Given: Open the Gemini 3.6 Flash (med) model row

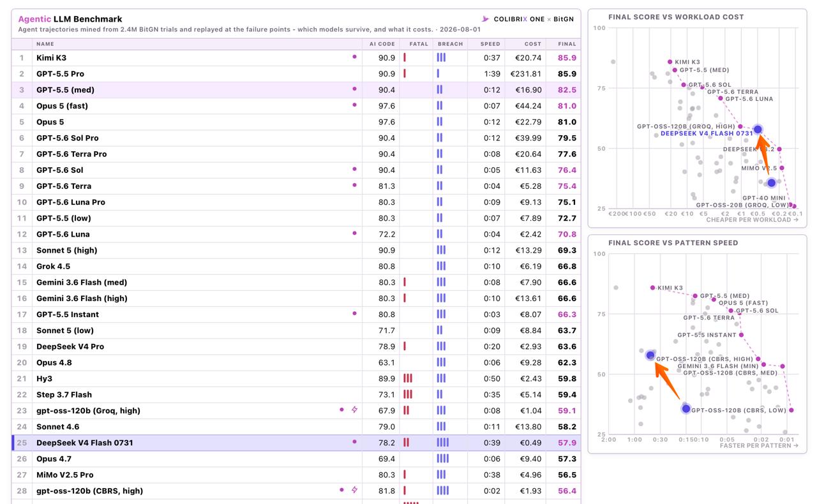Looking at the screenshot, I should click(297, 282).
